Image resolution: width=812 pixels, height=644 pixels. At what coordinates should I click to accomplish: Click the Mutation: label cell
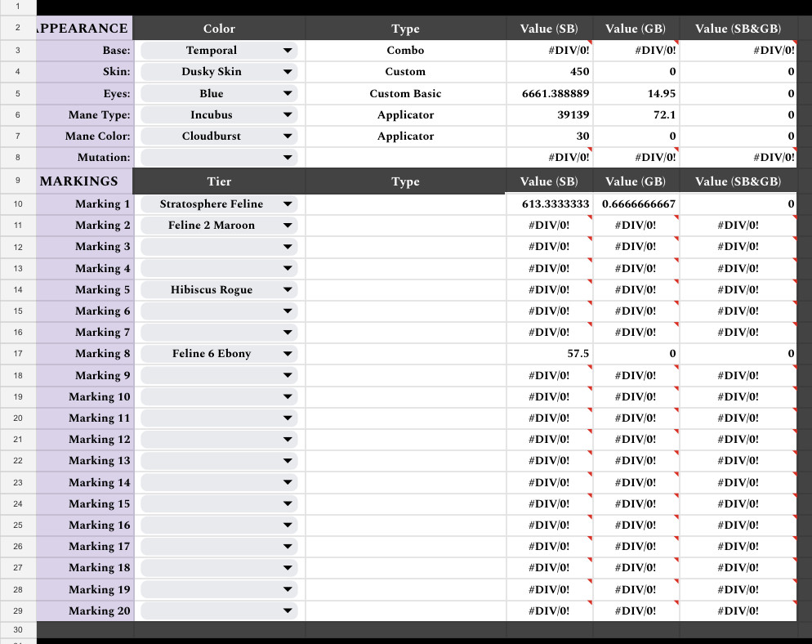(x=85, y=157)
